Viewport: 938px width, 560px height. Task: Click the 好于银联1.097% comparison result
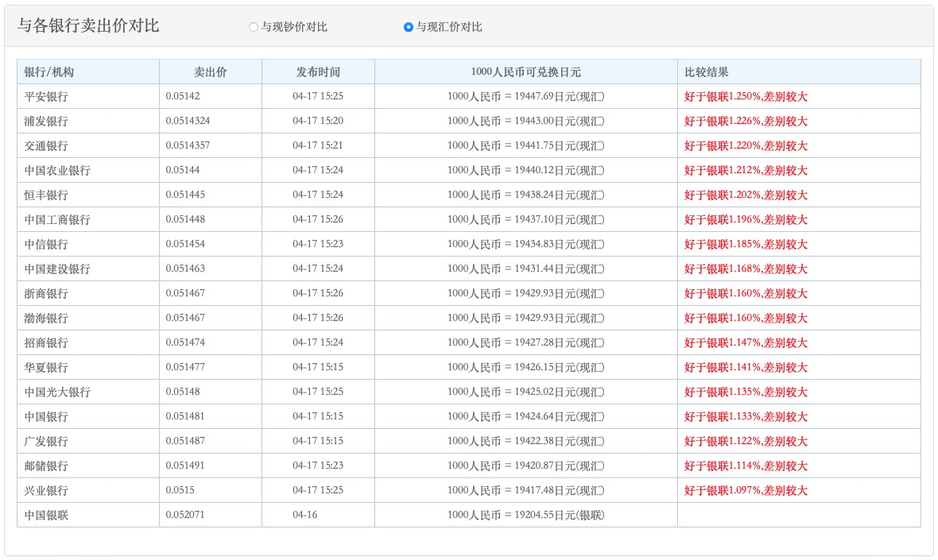click(746, 490)
